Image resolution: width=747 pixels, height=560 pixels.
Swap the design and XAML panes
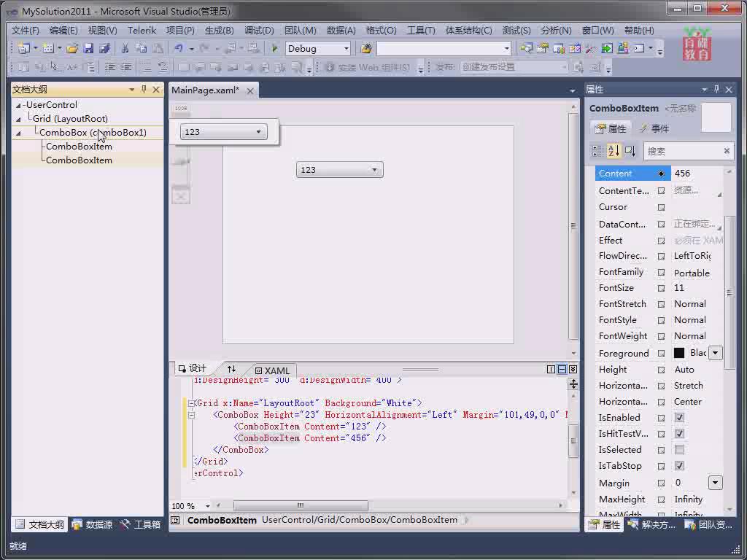point(231,368)
